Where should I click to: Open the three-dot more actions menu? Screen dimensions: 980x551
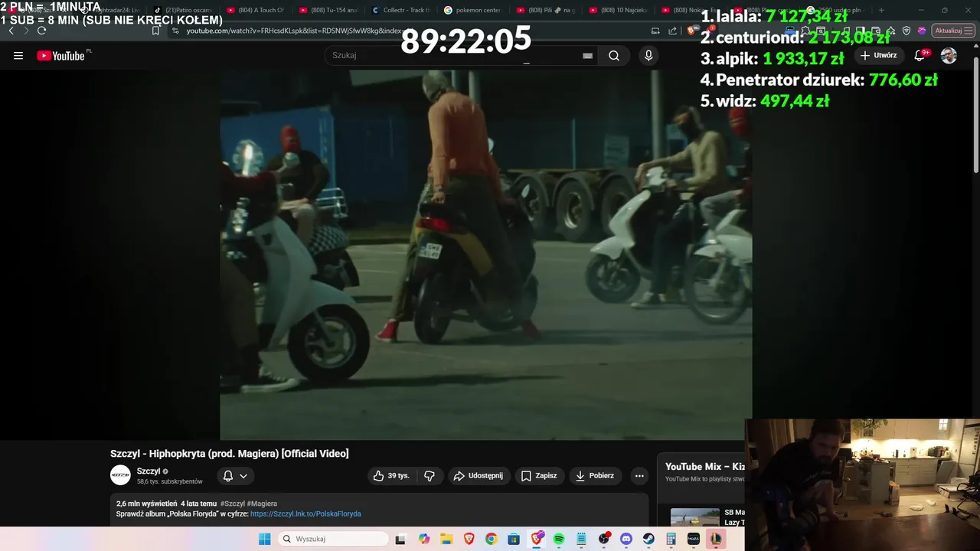639,476
